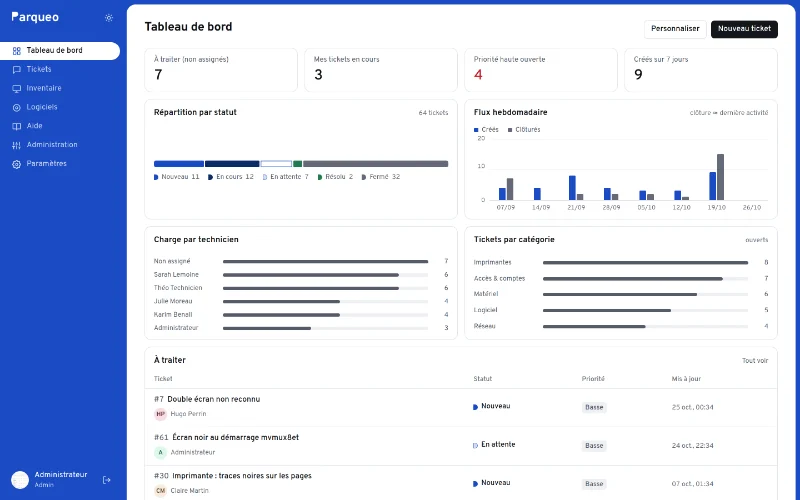The width and height of the screenshot is (800, 500).
Task: Click the Tickets chat bubble icon
Action: click(16, 70)
